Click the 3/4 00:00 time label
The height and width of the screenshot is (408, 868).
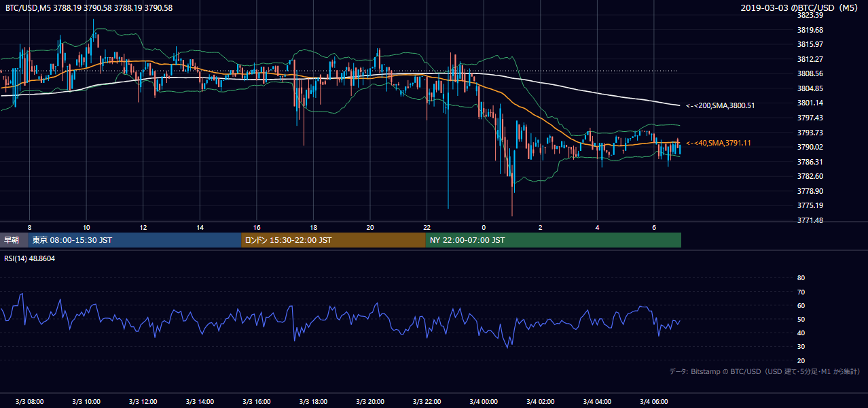pyautogui.click(x=484, y=401)
